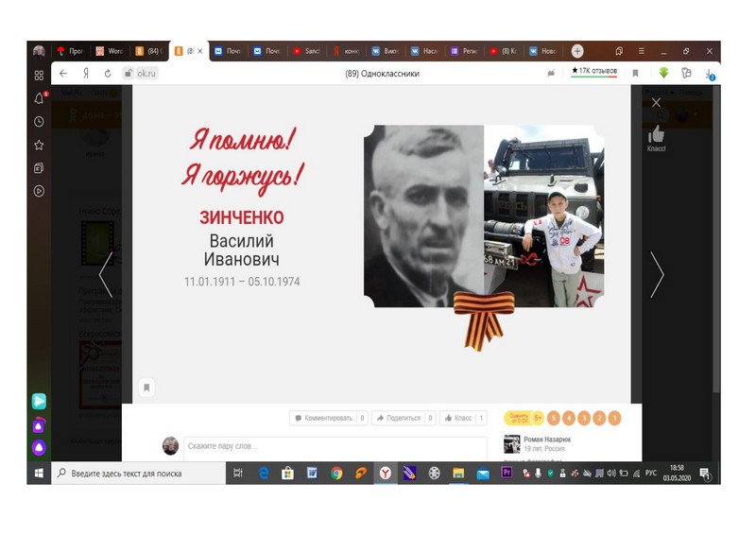The width and height of the screenshot is (756, 535).
Task: Click the Windows taskbar search box
Action: [x=137, y=474]
